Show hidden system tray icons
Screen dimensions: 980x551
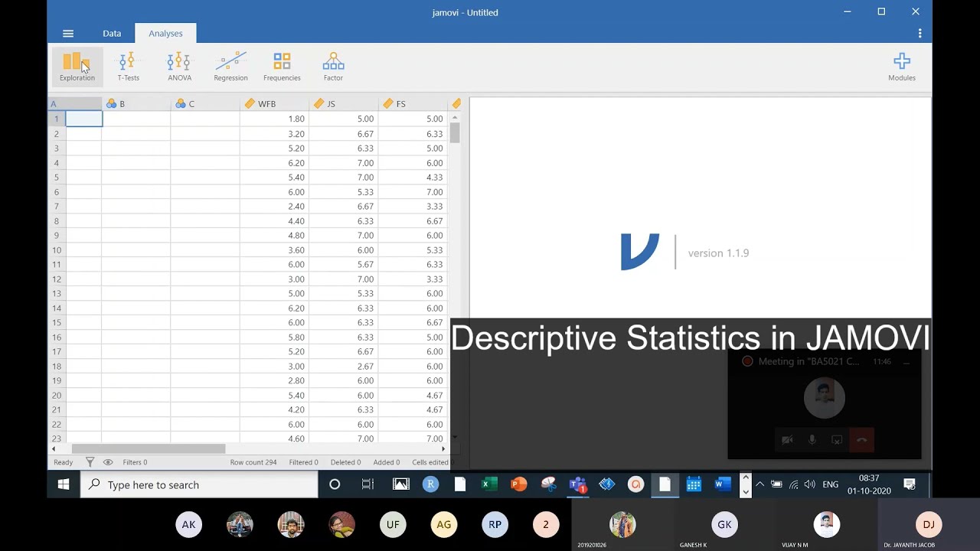(x=759, y=484)
